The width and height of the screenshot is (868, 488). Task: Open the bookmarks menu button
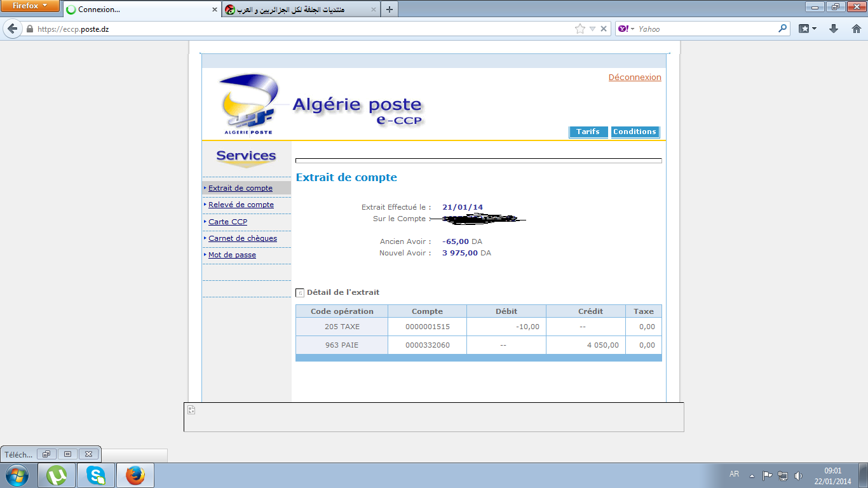click(x=808, y=29)
